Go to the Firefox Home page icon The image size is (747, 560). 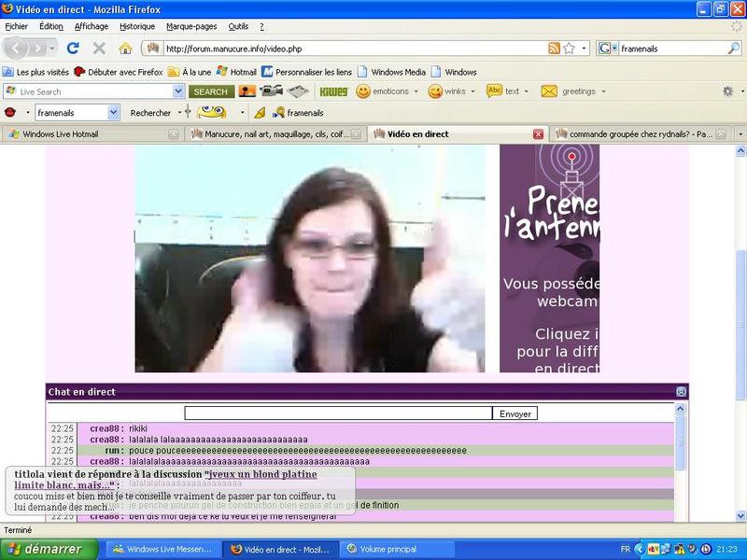pos(125,48)
